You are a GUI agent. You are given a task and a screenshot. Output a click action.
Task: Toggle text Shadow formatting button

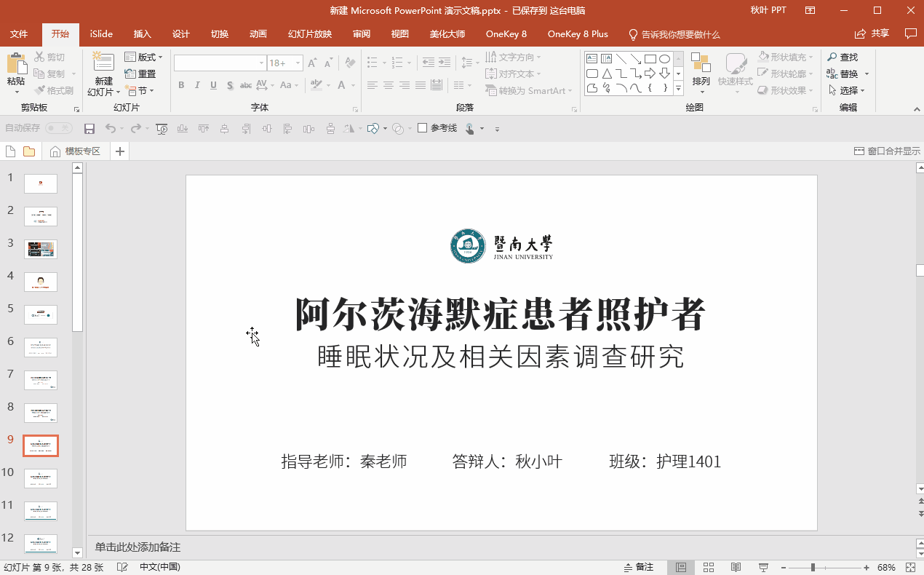coord(230,85)
